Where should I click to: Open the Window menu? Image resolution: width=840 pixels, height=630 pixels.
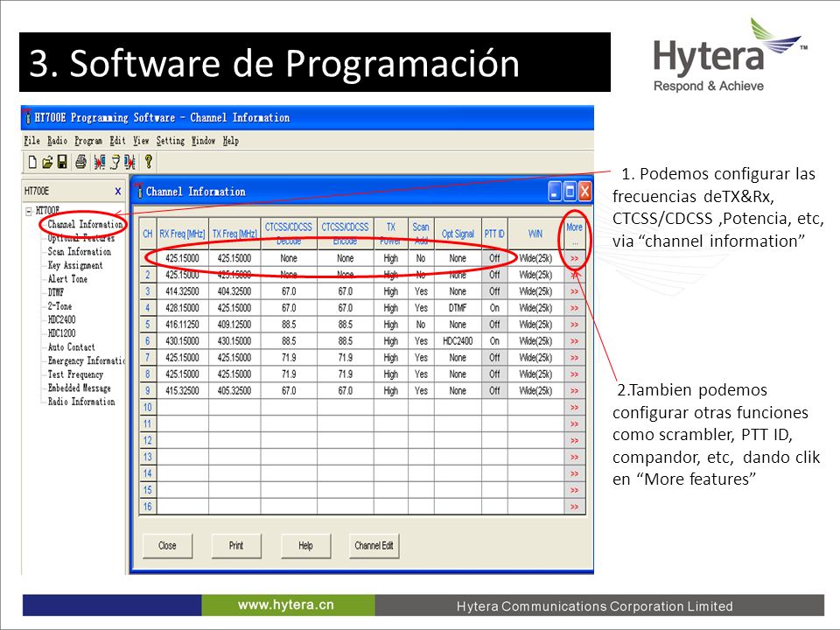203,141
